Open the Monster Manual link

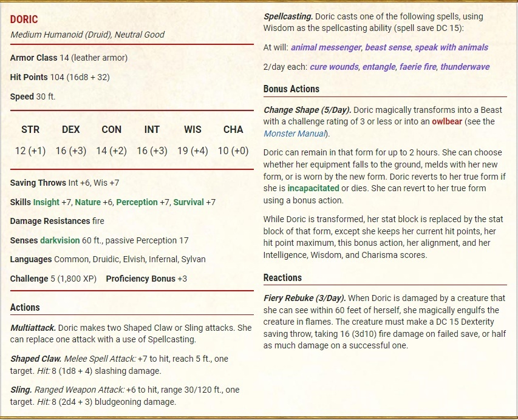295,134
